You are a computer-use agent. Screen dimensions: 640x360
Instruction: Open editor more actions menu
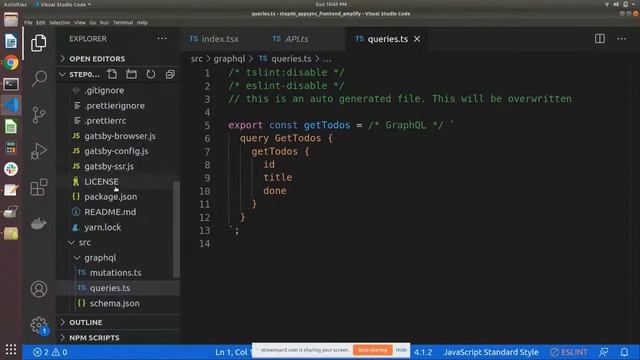[x=622, y=39]
